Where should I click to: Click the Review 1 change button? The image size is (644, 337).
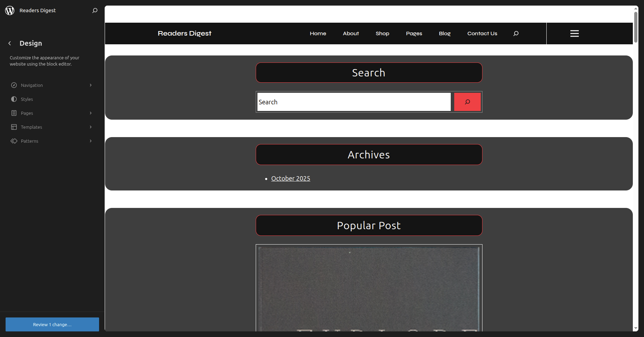click(52, 324)
